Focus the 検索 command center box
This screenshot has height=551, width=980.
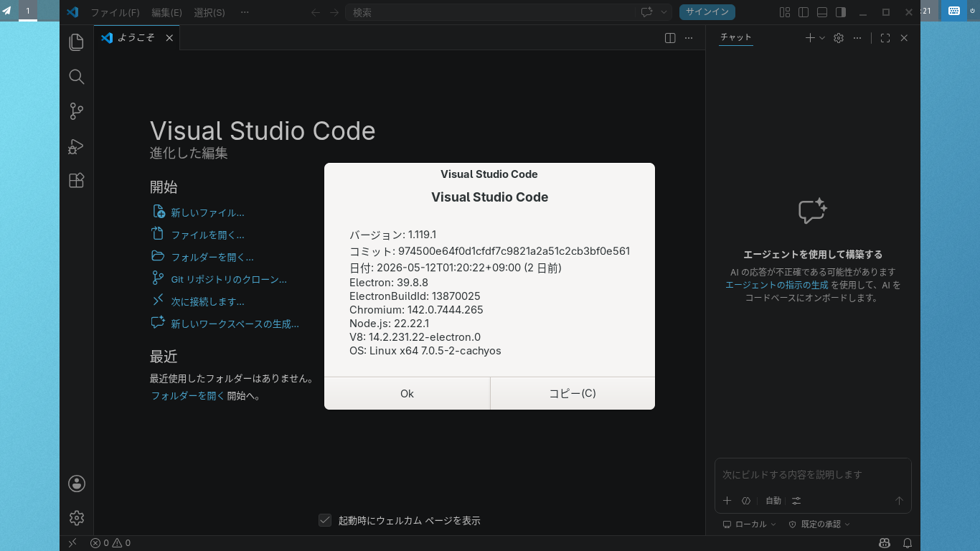coord(491,12)
